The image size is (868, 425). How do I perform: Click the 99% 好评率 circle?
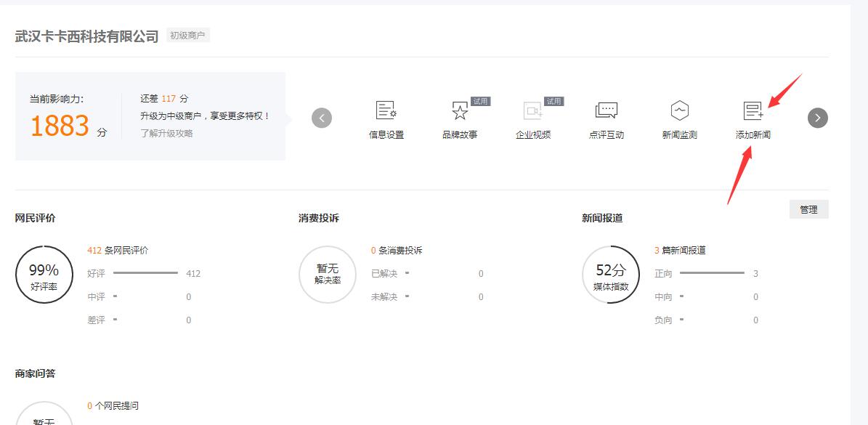click(x=44, y=275)
